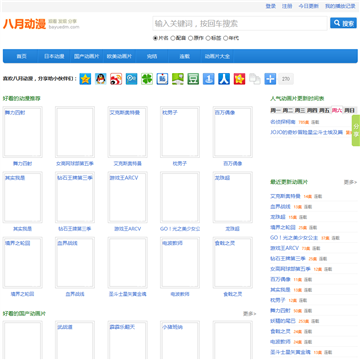Open 电波教师 in recent updates list
The image size is (360, 360).
click(280, 342)
